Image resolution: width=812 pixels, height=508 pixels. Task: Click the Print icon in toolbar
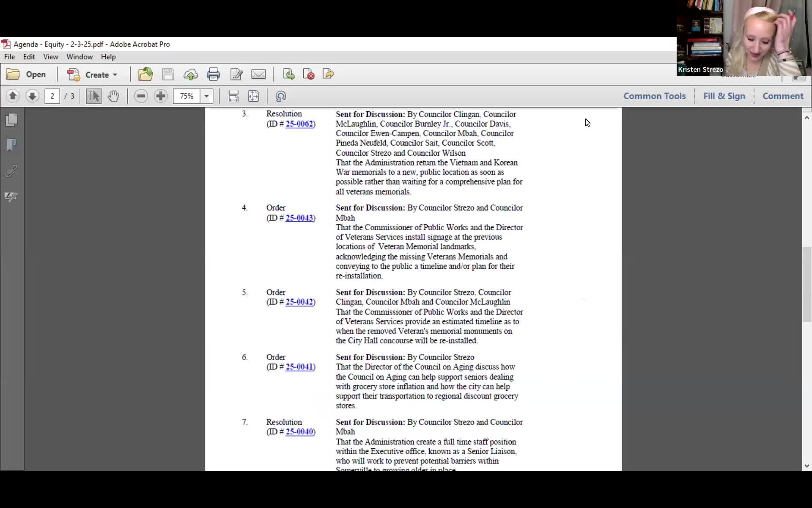pyautogui.click(x=213, y=75)
